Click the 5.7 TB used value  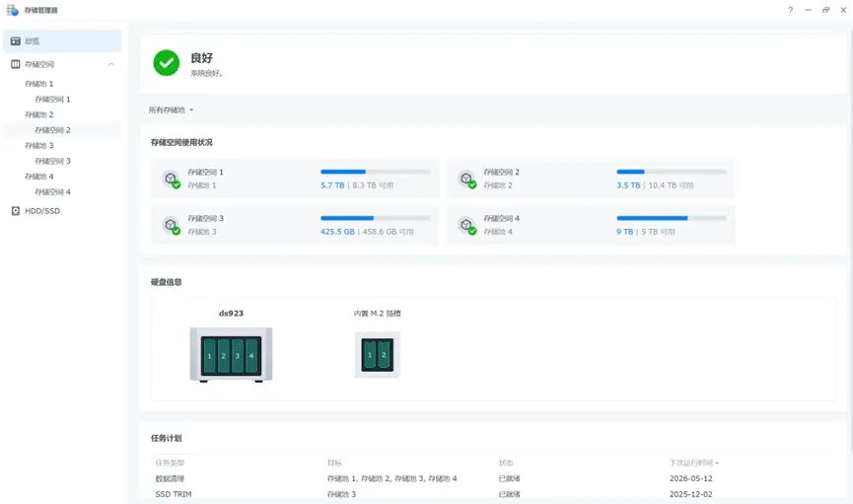tap(332, 185)
